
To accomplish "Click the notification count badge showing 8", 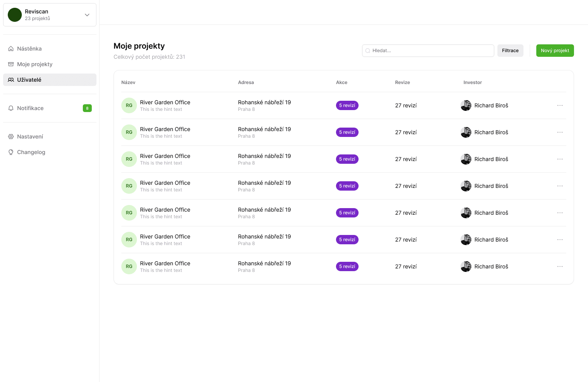I will (x=87, y=108).
